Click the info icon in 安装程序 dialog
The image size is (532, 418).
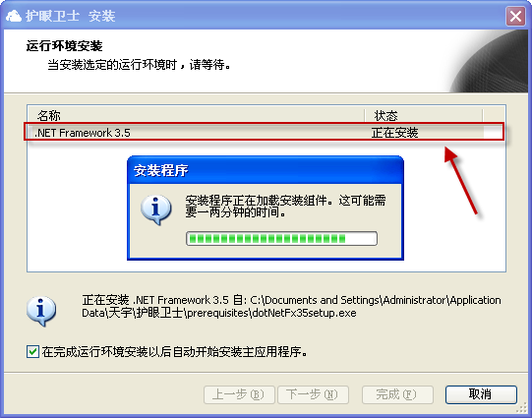click(x=156, y=209)
